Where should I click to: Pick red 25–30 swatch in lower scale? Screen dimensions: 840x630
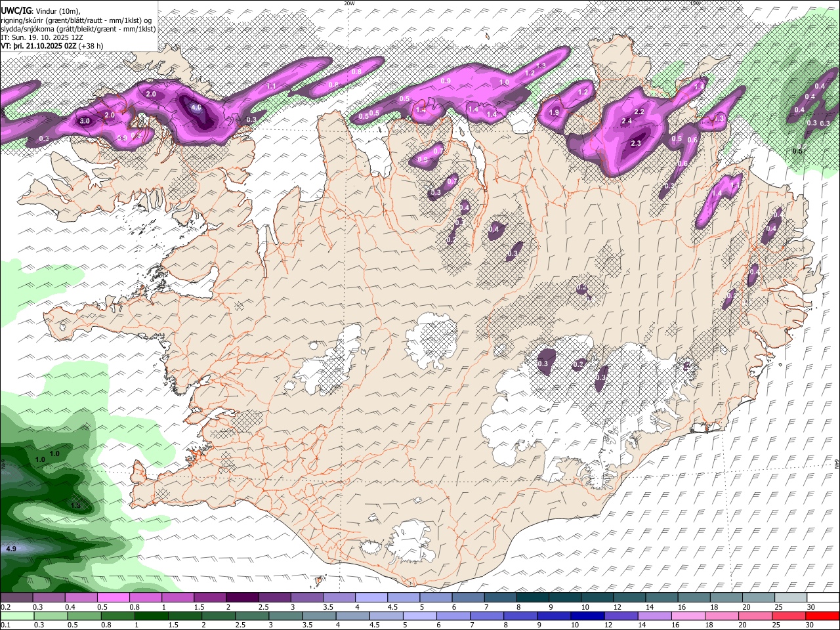(789, 616)
